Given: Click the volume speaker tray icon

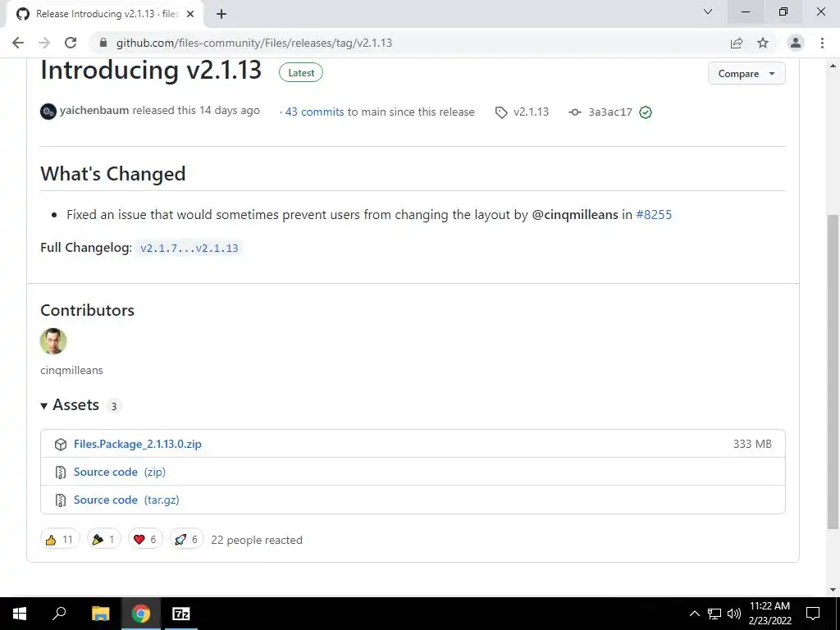Looking at the screenshot, I should pyautogui.click(x=734, y=614).
